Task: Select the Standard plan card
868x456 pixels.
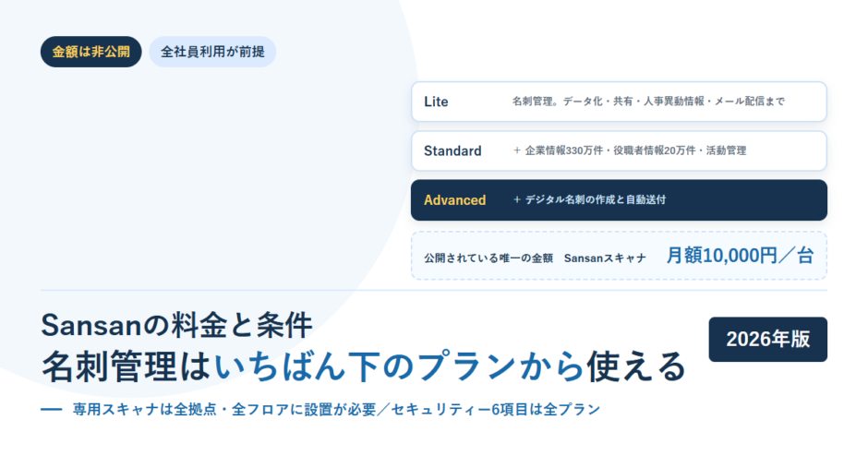Action: 619,151
